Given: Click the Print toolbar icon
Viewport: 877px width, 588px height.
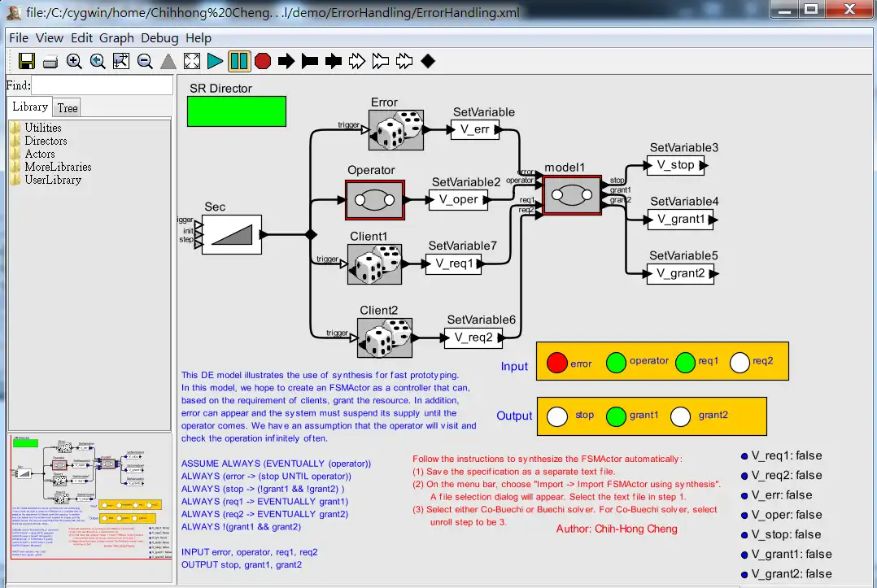Looking at the screenshot, I should (x=50, y=61).
